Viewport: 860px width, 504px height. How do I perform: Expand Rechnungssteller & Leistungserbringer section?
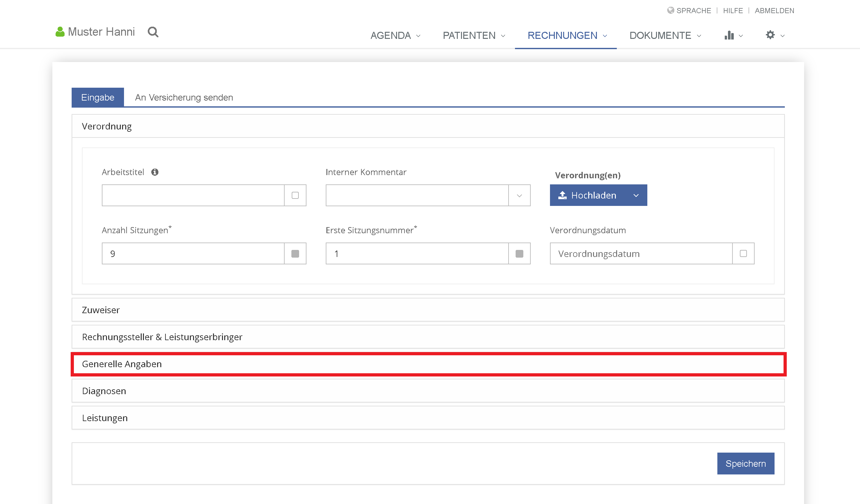[428, 337]
